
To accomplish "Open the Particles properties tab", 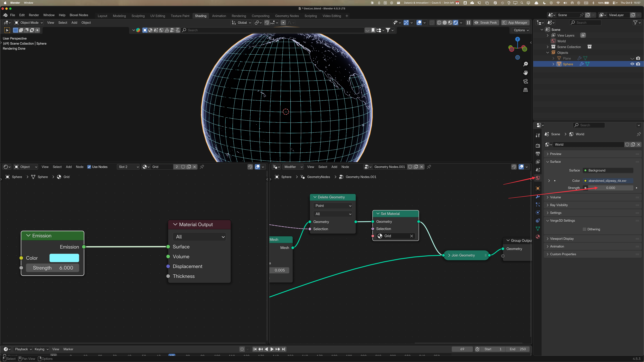I will pyautogui.click(x=538, y=205).
